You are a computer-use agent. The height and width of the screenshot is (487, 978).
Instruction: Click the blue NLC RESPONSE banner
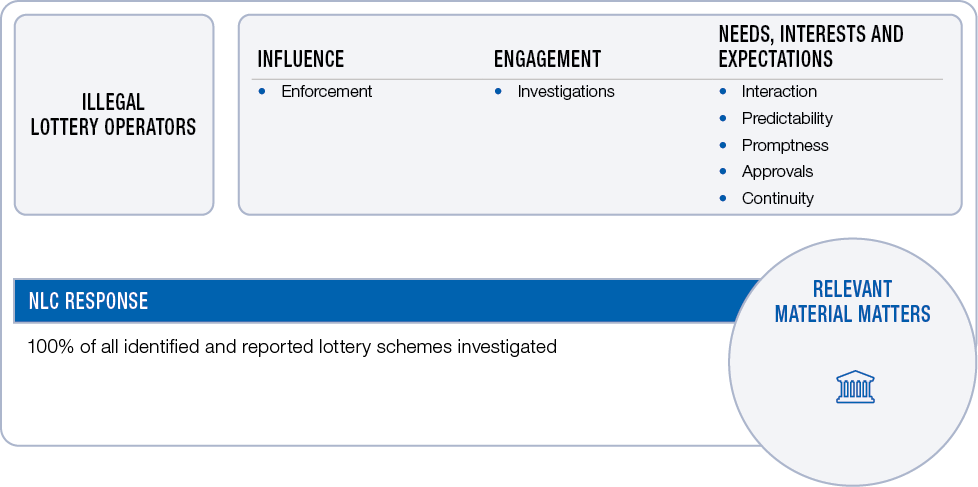380,301
